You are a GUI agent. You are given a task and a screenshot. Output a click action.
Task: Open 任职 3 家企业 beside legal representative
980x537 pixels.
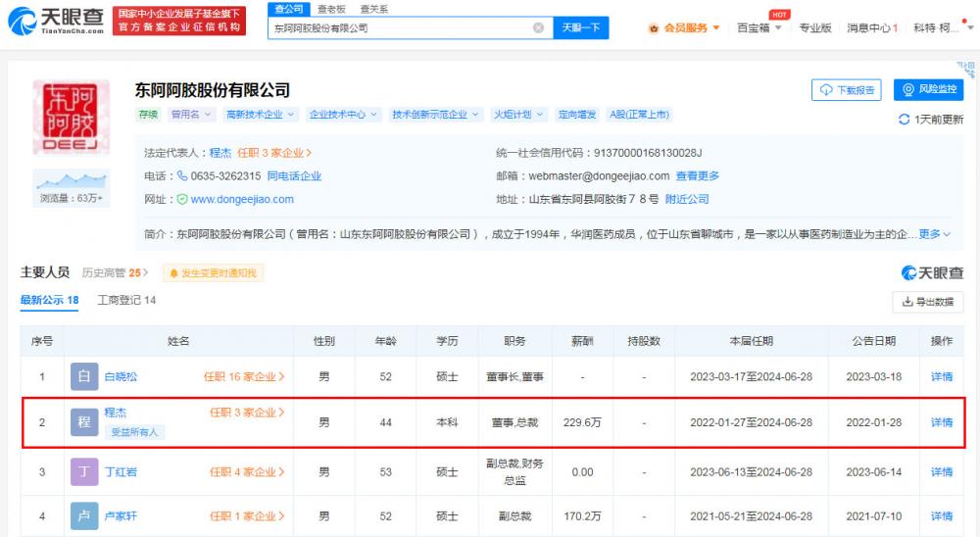point(273,153)
